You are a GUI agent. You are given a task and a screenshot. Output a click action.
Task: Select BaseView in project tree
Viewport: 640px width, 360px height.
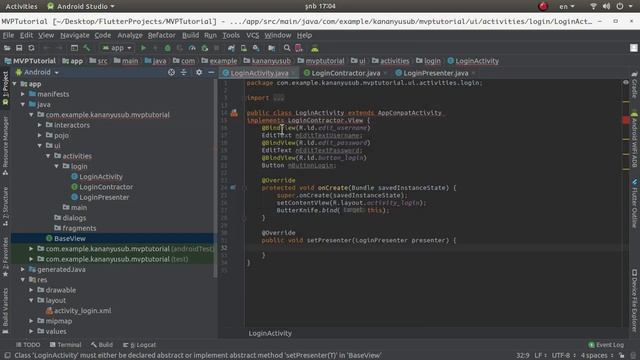coord(70,238)
